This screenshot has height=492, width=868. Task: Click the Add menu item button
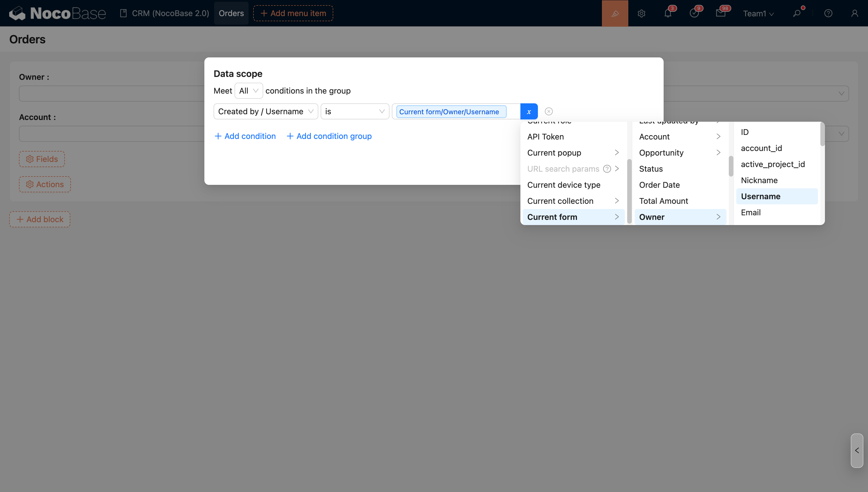click(x=293, y=13)
